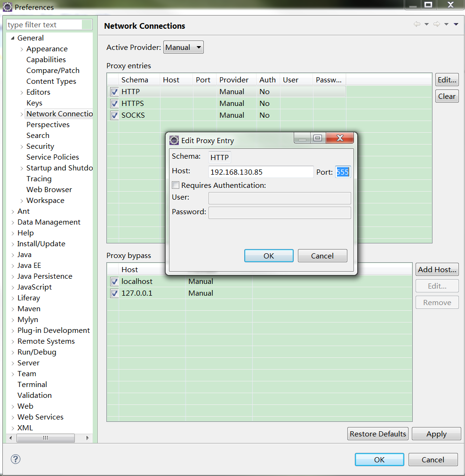
Task: Uncheck the HTTPS proxy entry checkbox
Action: point(114,104)
